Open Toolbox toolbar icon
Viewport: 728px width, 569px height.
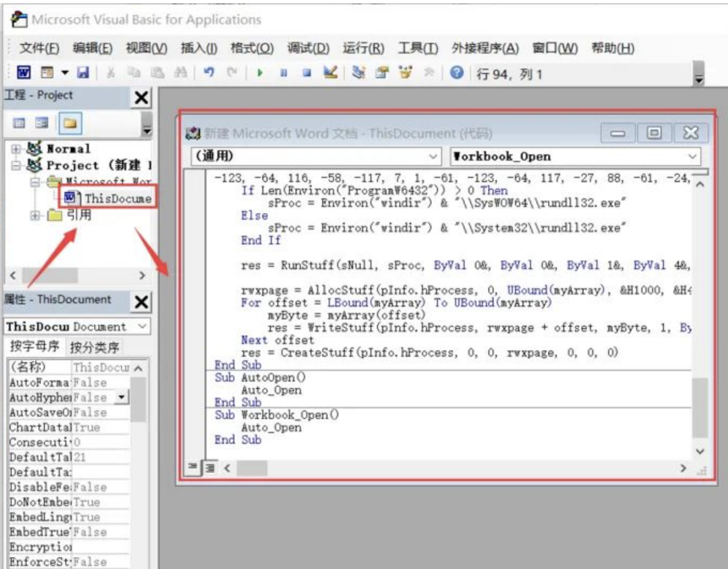pyautogui.click(x=429, y=73)
